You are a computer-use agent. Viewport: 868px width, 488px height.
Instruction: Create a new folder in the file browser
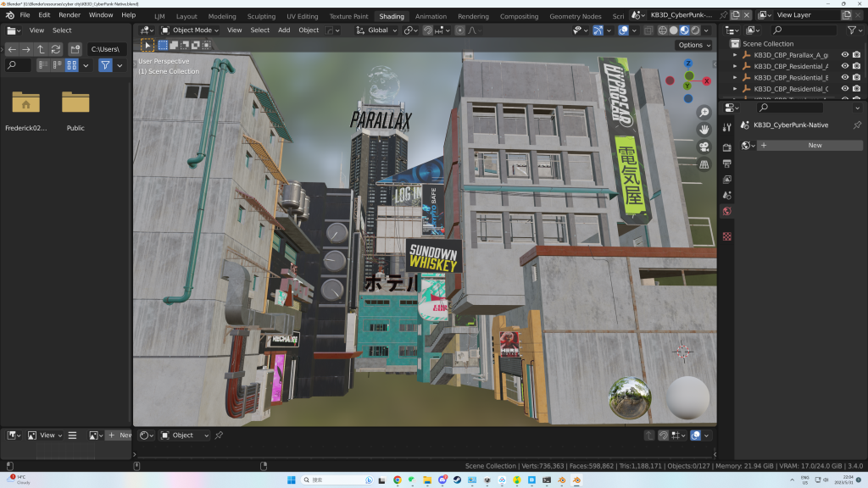click(x=75, y=49)
